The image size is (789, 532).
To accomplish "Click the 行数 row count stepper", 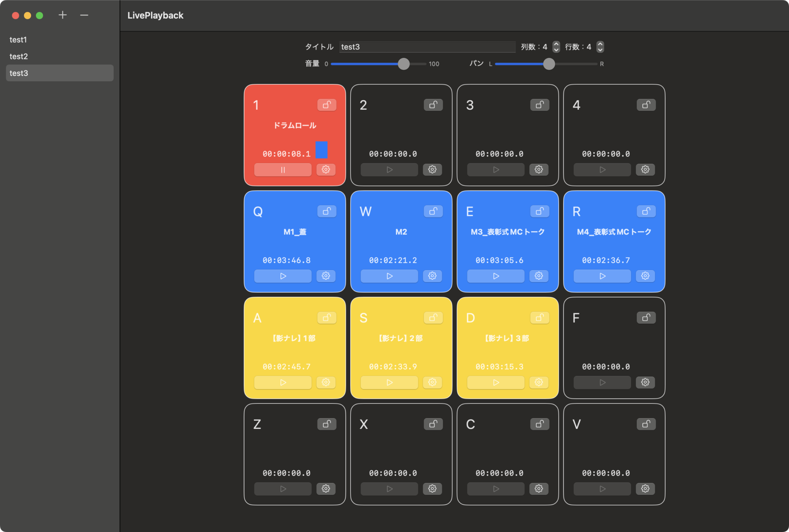I will click(600, 47).
